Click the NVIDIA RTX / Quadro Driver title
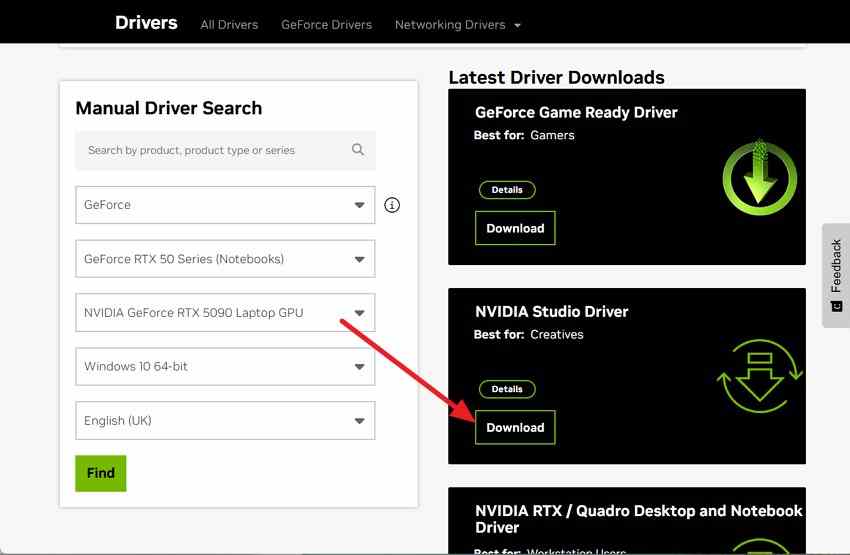 click(639, 519)
